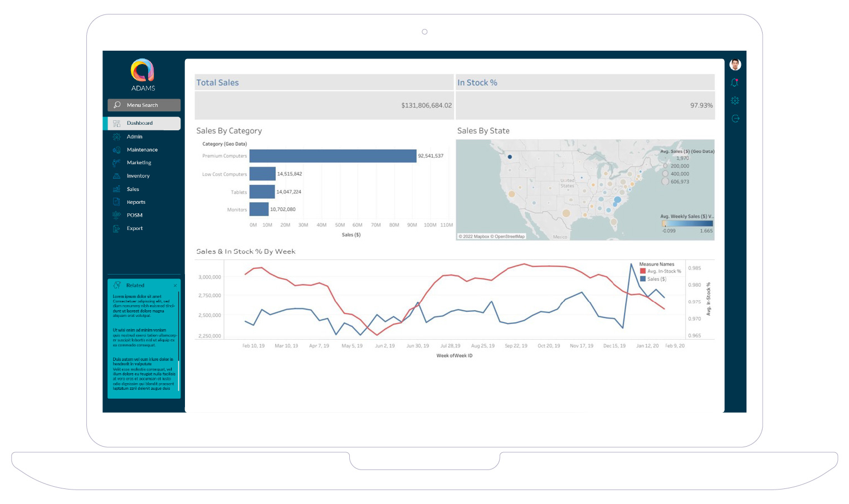Select the blue Sales ($) legend swatch
The image size is (849, 504).
643,279
